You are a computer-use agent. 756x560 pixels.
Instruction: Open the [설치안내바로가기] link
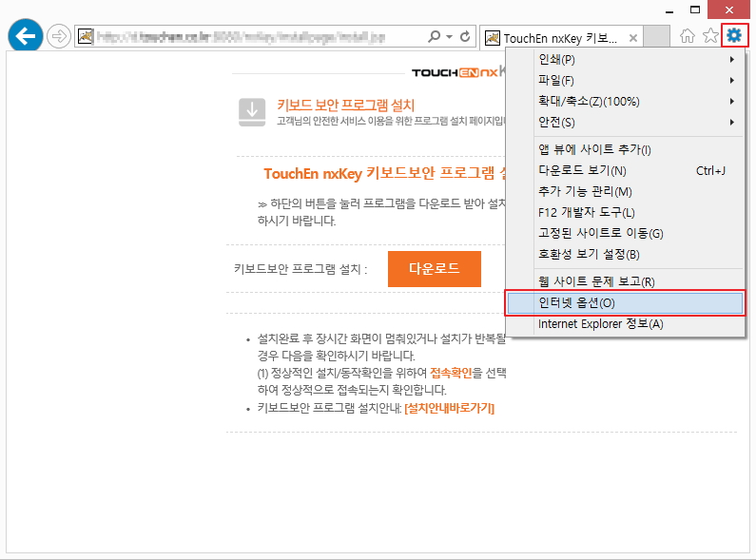coord(450,408)
